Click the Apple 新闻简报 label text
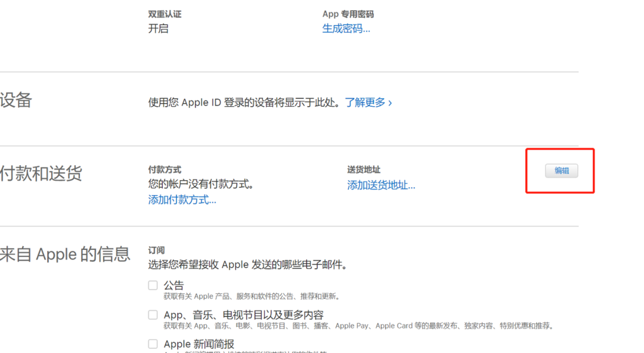This screenshot has height=353, width=644. 199,344
